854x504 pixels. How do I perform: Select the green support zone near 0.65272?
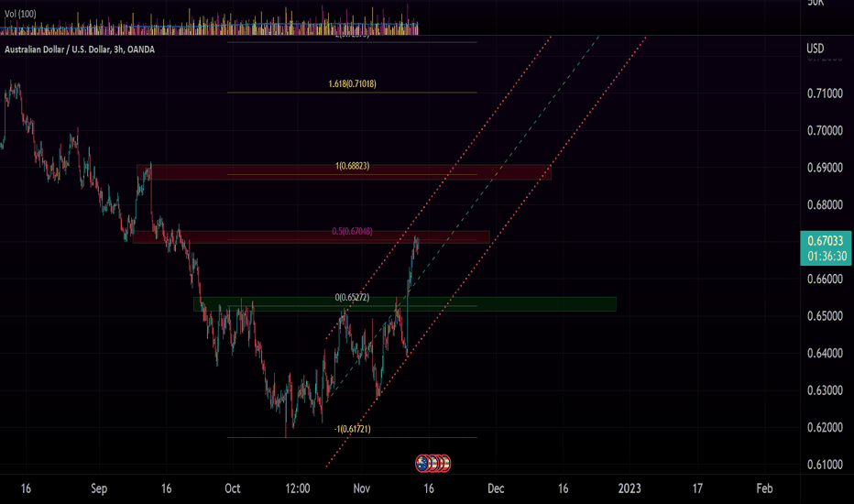click(405, 304)
